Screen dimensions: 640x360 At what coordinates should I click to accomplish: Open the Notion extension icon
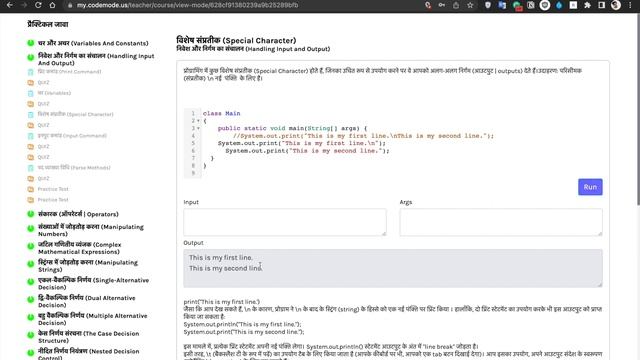(531, 5)
